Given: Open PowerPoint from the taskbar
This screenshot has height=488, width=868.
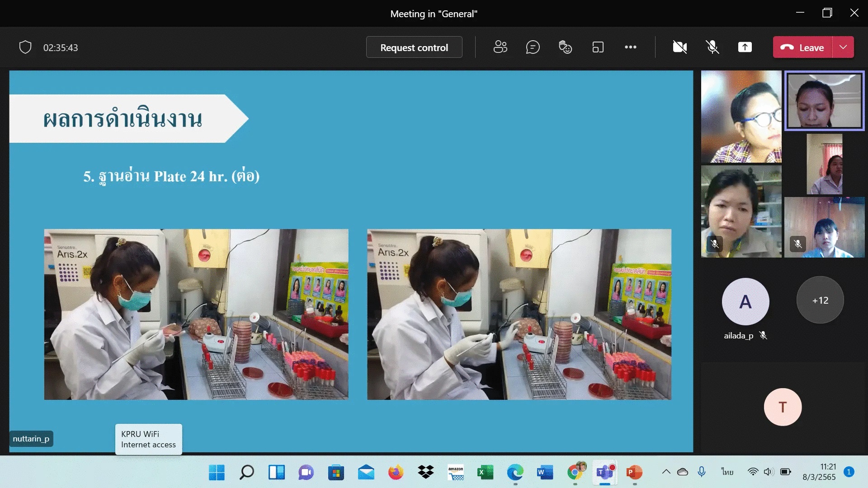Looking at the screenshot, I should [634, 473].
